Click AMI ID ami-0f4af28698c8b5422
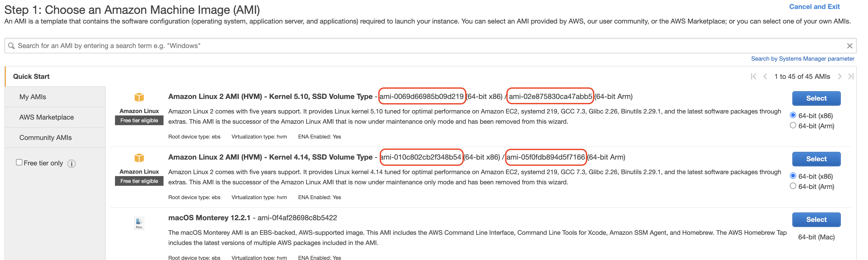 click(x=297, y=218)
